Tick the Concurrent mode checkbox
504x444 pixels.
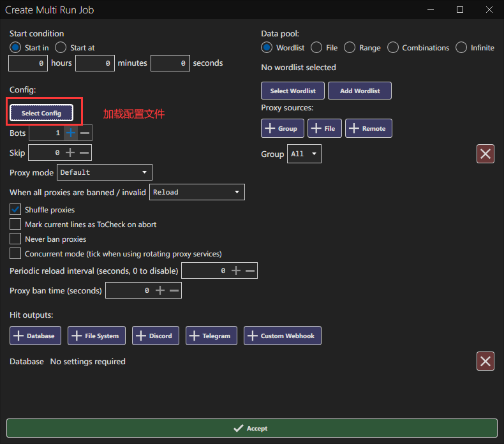point(15,253)
